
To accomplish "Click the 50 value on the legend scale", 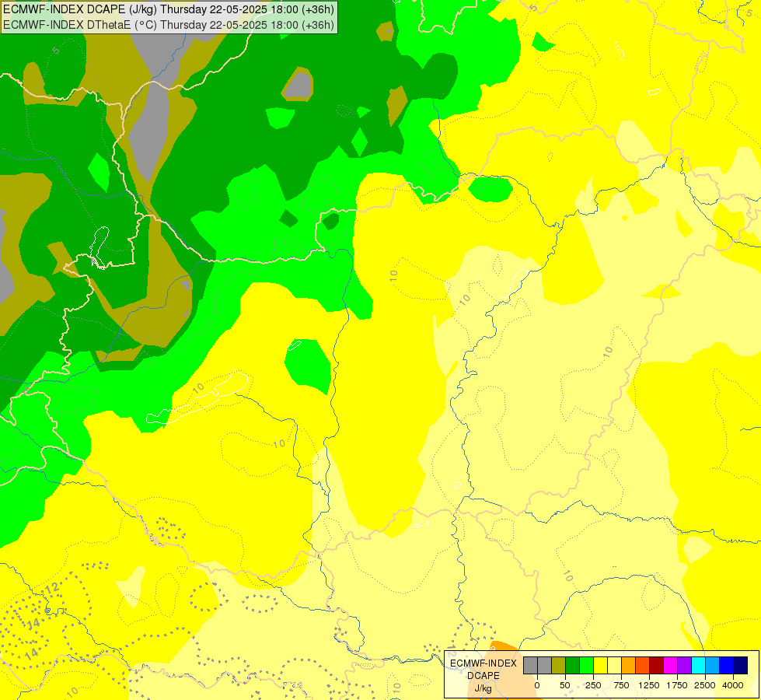I will (x=565, y=685).
